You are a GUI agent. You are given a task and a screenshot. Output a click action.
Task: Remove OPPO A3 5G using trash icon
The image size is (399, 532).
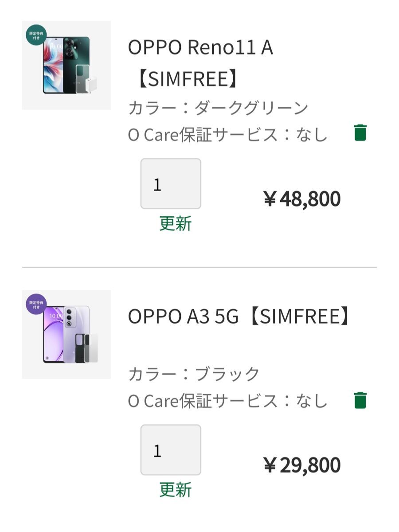[x=360, y=399]
